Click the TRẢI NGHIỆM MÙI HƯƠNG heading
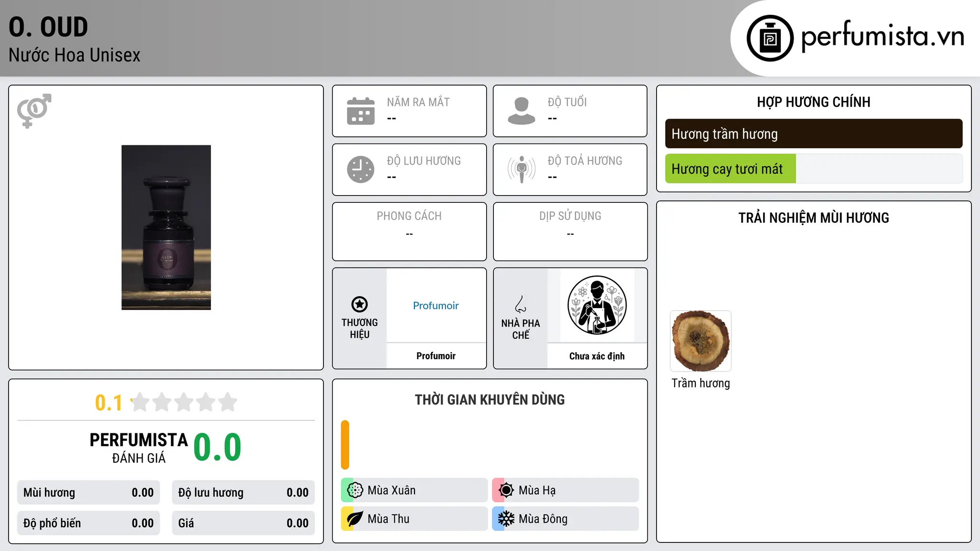 coord(814,218)
